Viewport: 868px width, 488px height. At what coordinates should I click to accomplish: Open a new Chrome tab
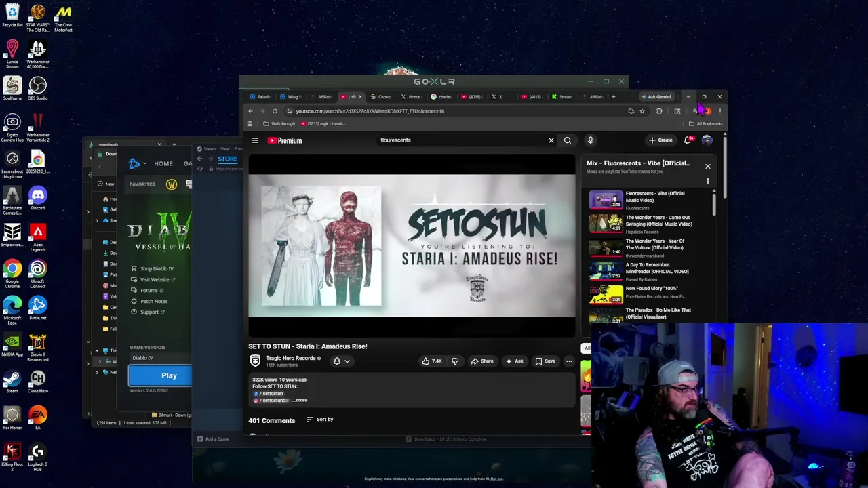pyautogui.click(x=613, y=97)
